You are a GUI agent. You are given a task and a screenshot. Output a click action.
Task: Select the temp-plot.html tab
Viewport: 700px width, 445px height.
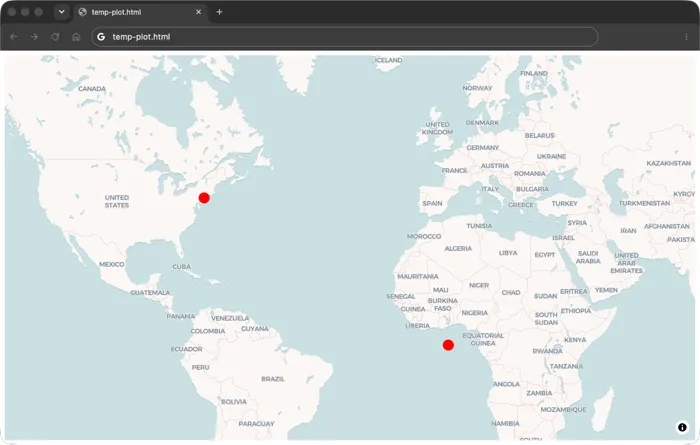click(x=140, y=12)
